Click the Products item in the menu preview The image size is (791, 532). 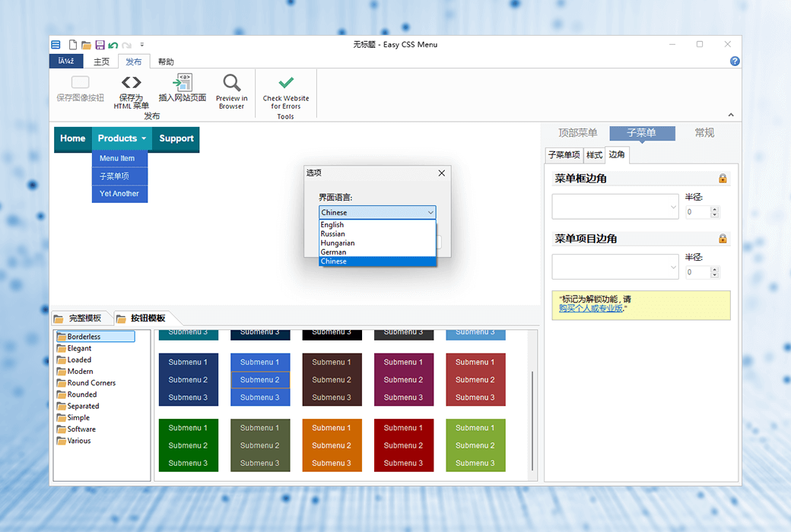tap(122, 138)
